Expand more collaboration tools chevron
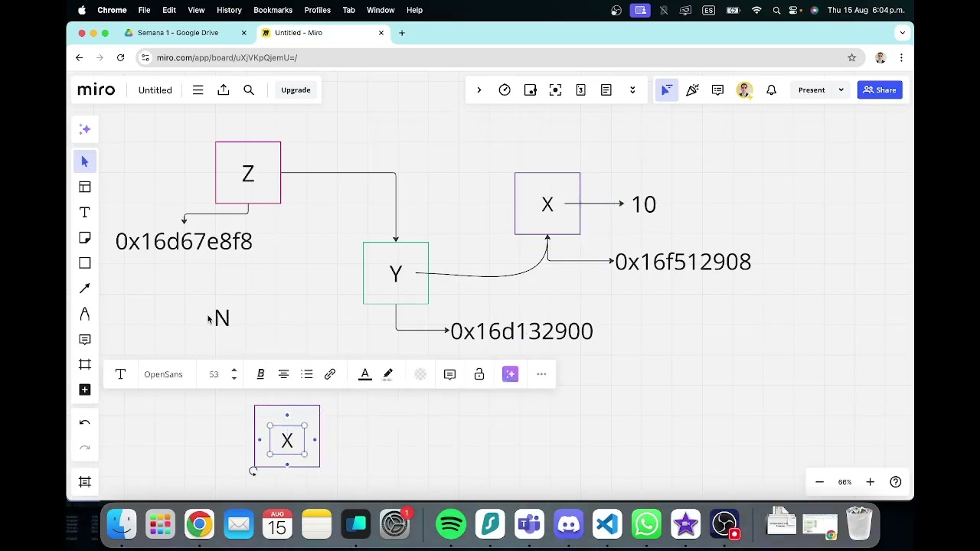 632,90
